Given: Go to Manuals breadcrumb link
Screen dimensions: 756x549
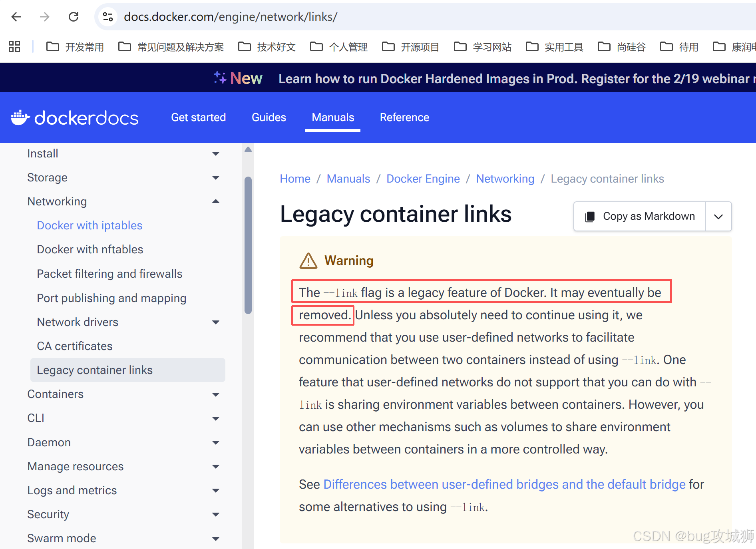Looking at the screenshot, I should pos(348,179).
